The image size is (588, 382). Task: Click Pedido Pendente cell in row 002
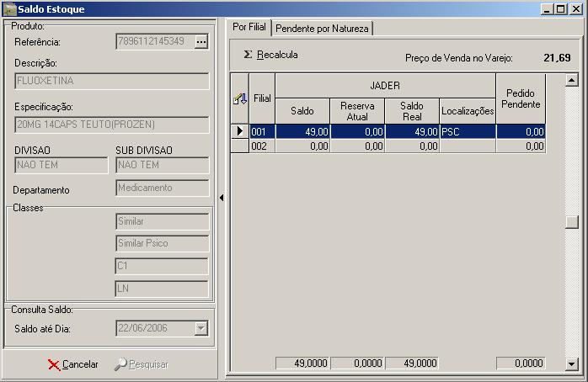pos(521,146)
